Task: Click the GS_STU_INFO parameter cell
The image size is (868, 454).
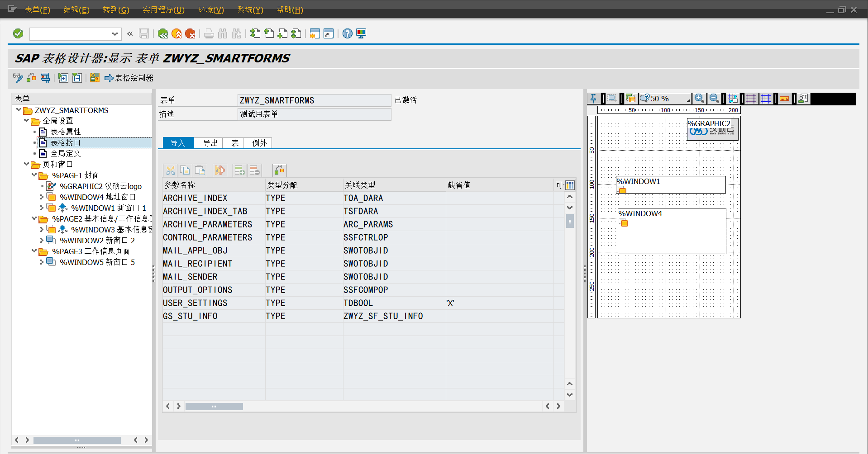Action: (214, 316)
